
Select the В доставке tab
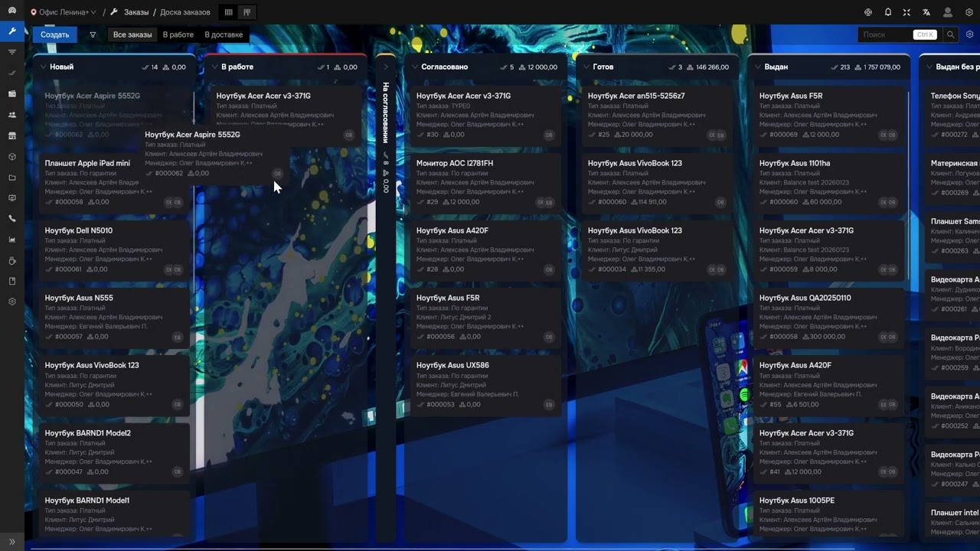pyautogui.click(x=224, y=34)
